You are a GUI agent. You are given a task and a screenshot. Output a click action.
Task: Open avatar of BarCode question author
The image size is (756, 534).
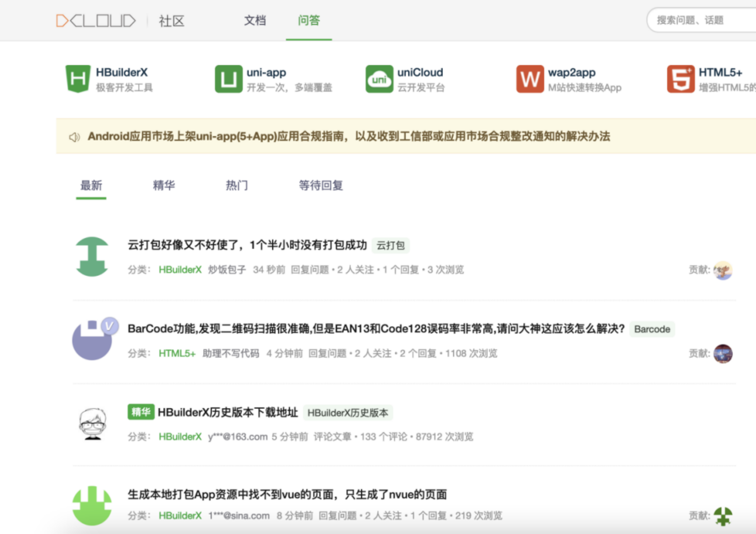pos(92,340)
